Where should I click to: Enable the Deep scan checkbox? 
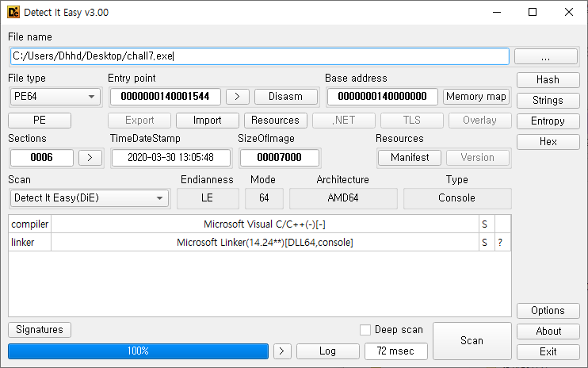[x=365, y=330]
